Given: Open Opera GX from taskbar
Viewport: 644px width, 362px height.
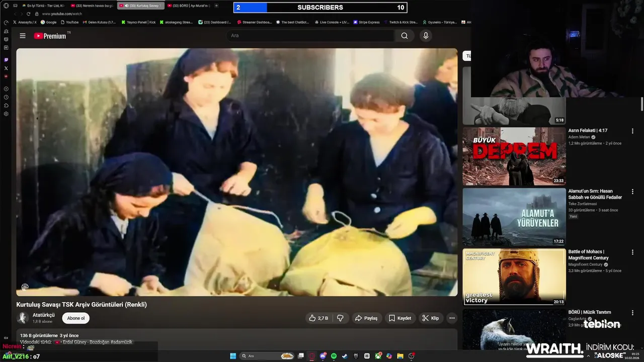Looking at the screenshot, I should pyautogui.click(x=311, y=356).
